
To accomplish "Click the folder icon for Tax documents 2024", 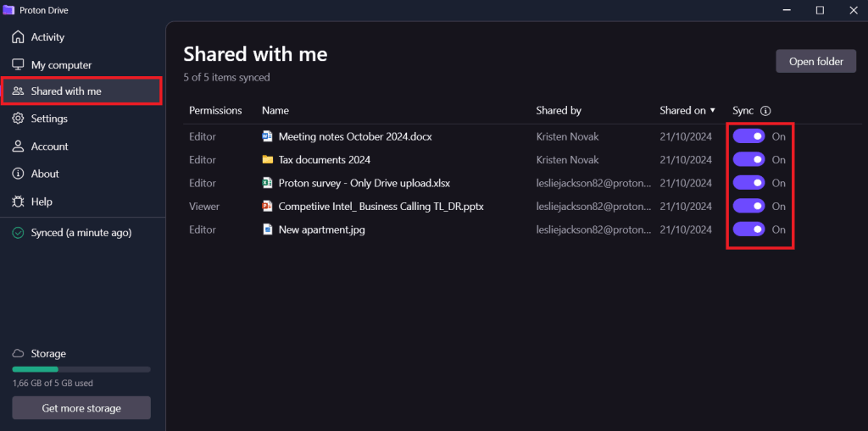I will point(267,160).
